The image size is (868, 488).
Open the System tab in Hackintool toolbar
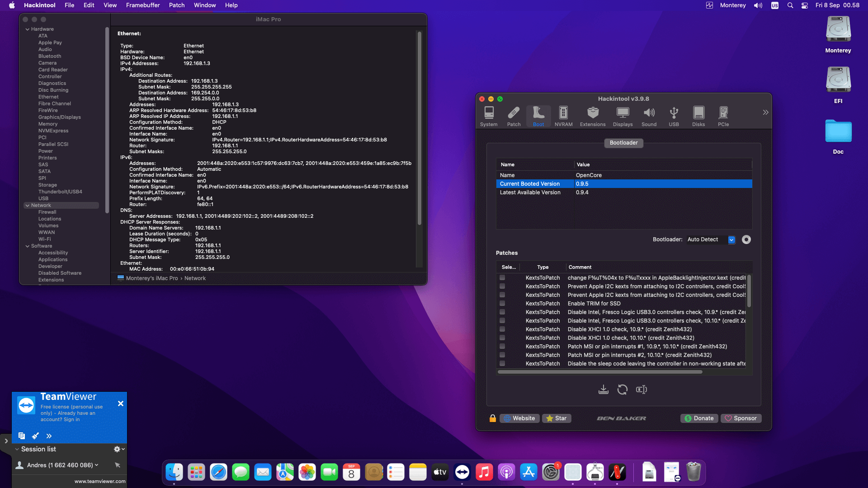(x=489, y=116)
